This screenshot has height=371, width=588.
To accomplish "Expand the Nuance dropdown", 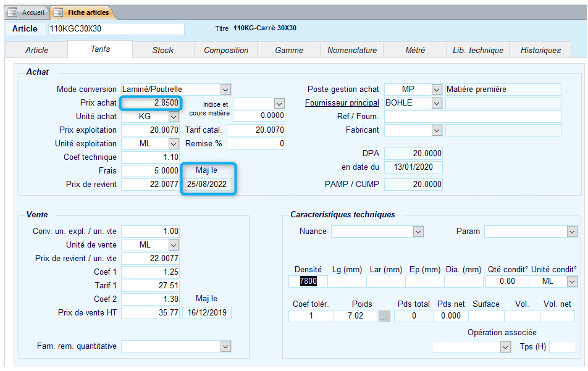I will click(x=418, y=231).
